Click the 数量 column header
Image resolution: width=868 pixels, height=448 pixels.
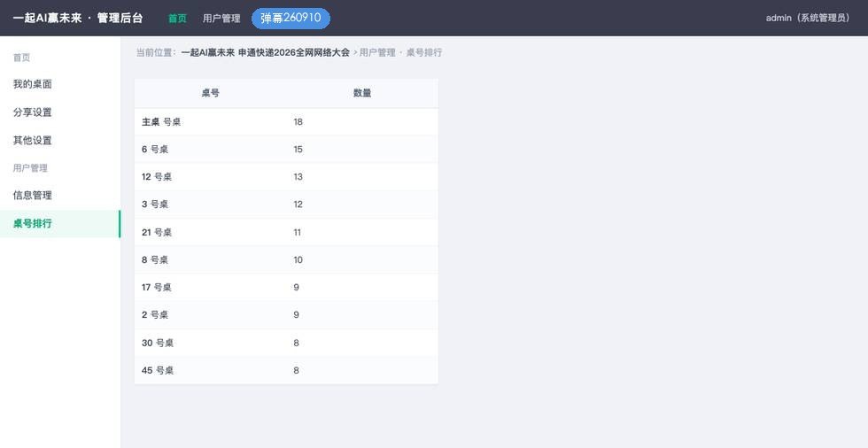[362, 94]
